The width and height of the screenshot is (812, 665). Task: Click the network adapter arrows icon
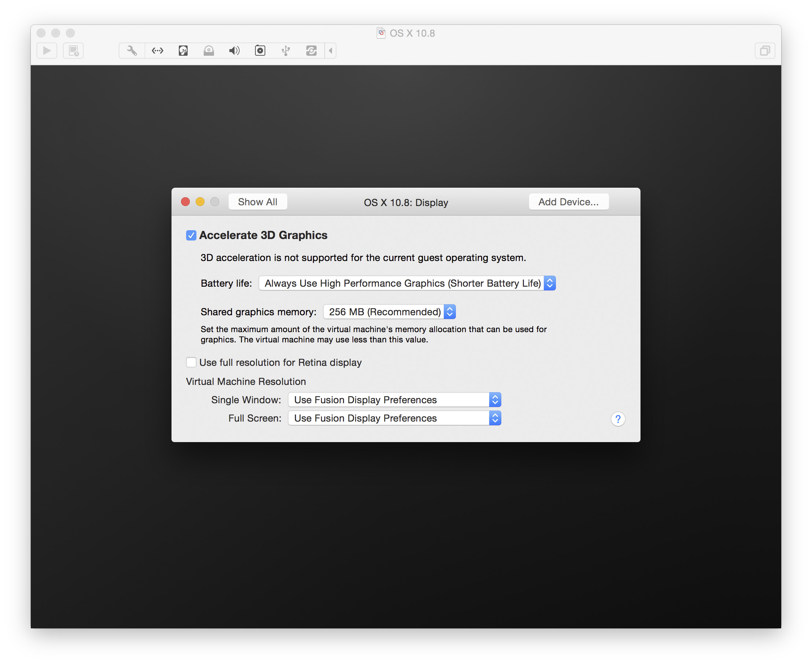coord(157,51)
